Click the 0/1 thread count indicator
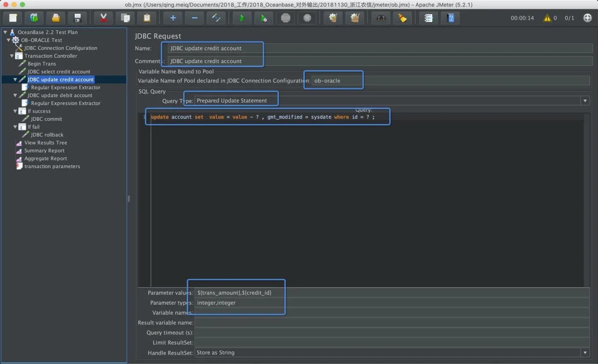Image resolution: width=598 pixels, height=364 pixels. 569,18
